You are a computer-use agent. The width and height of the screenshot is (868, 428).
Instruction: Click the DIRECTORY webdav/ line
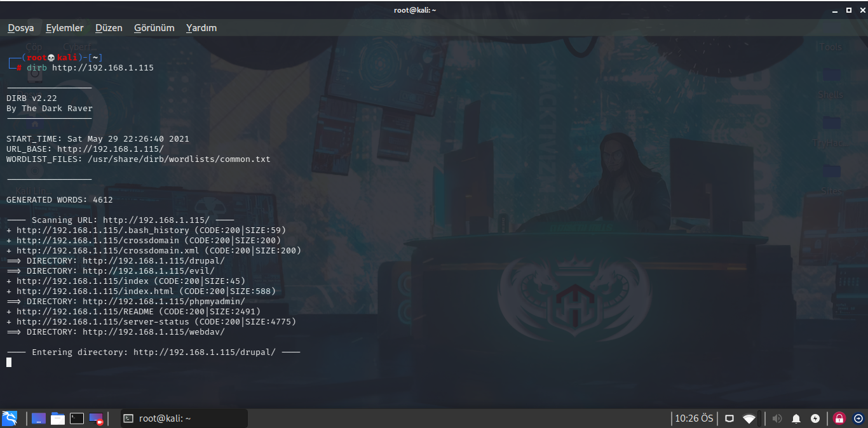tap(116, 332)
